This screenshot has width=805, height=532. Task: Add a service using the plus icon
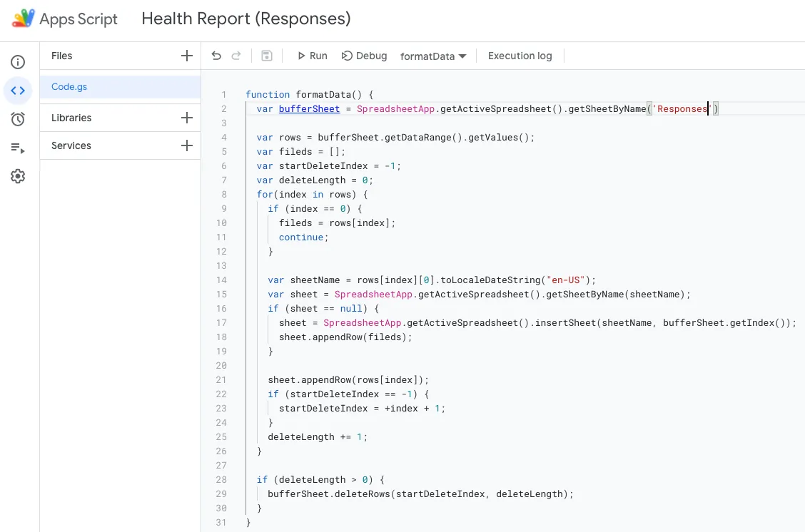pyautogui.click(x=187, y=145)
